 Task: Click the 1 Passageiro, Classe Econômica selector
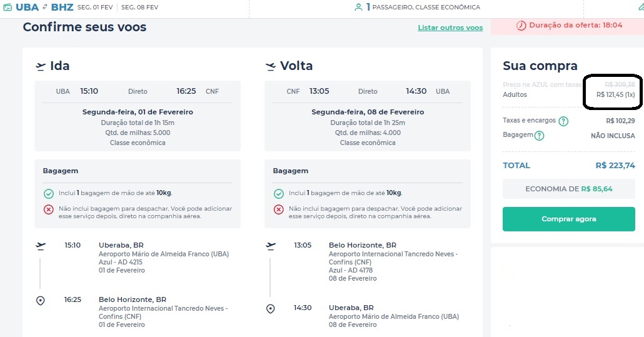point(423,7)
